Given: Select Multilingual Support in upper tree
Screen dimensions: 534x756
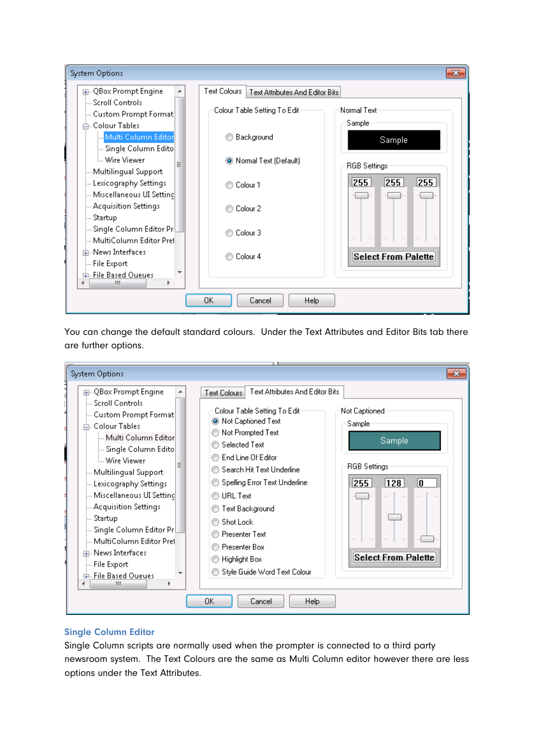Looking at the screenshot, I should point(128,172).
